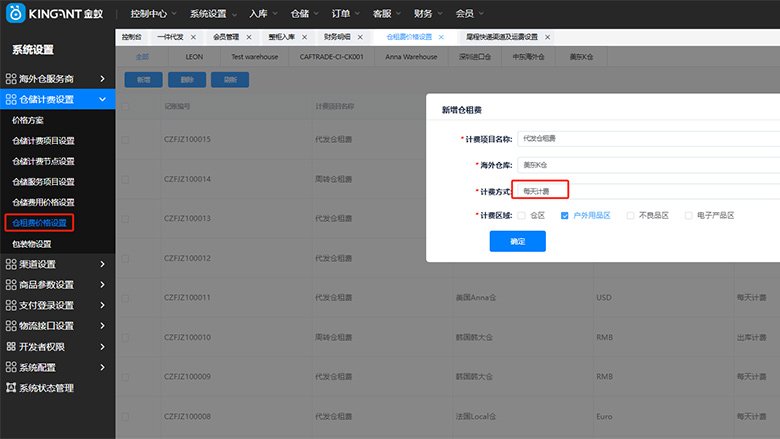Expand the 物流接口设置 sidebar section
Image resolution: width=780 pixels, height=439 pixels.
[x=102, y=326]
